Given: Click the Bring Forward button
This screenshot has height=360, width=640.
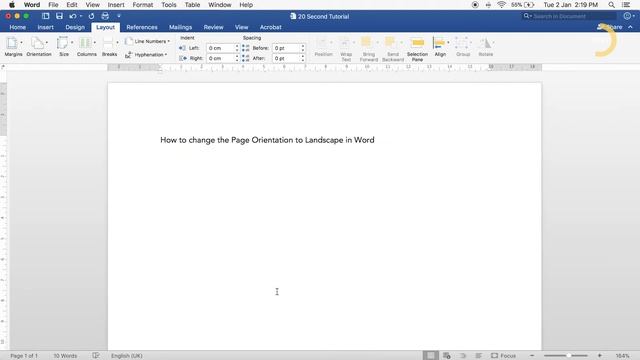Looking at the screenshot, I should click(369, 49).
